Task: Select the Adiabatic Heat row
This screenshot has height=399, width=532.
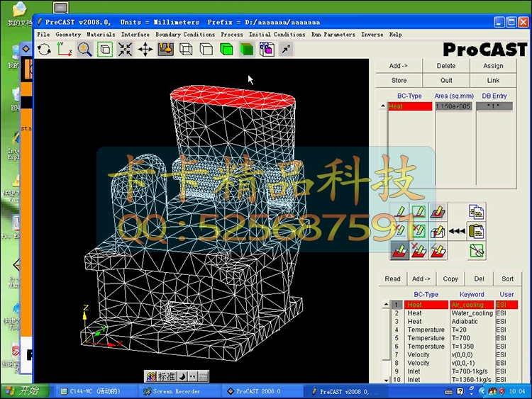Action: [455, 321]
